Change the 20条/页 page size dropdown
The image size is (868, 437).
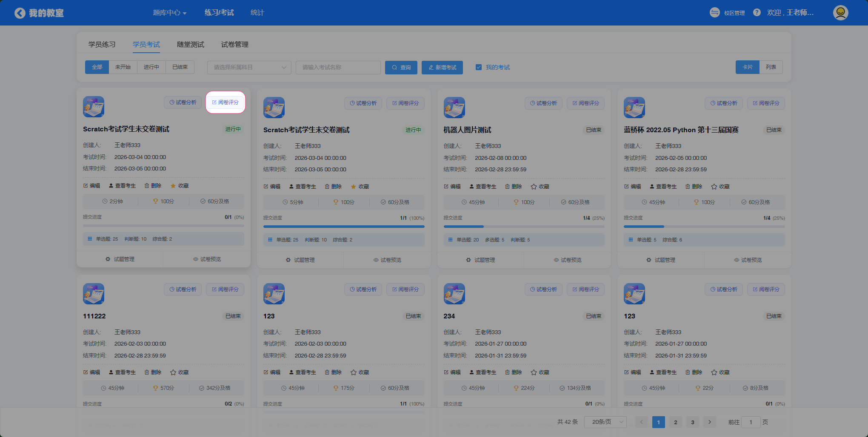pos(605,422)
